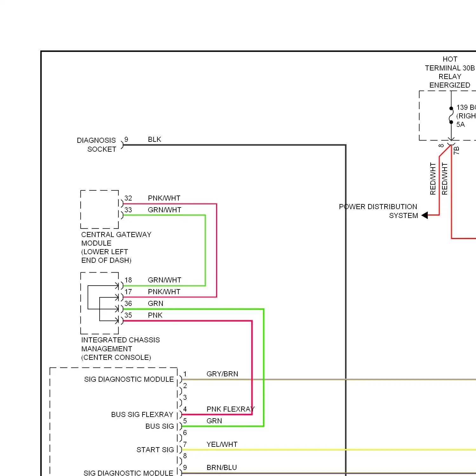Click the DIAGNOSIS SOCKET label
The image size is (476, 476).
[x=96, y=145]
